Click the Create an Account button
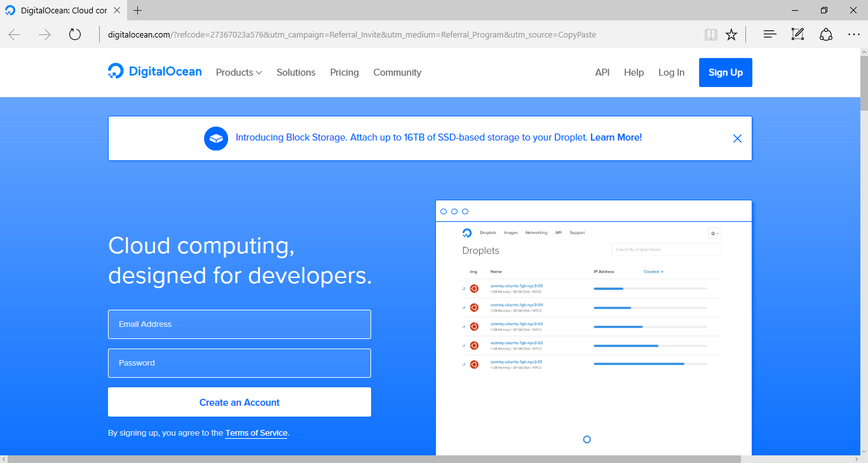This screenshot has width=868, height=463. click(240, 402)
